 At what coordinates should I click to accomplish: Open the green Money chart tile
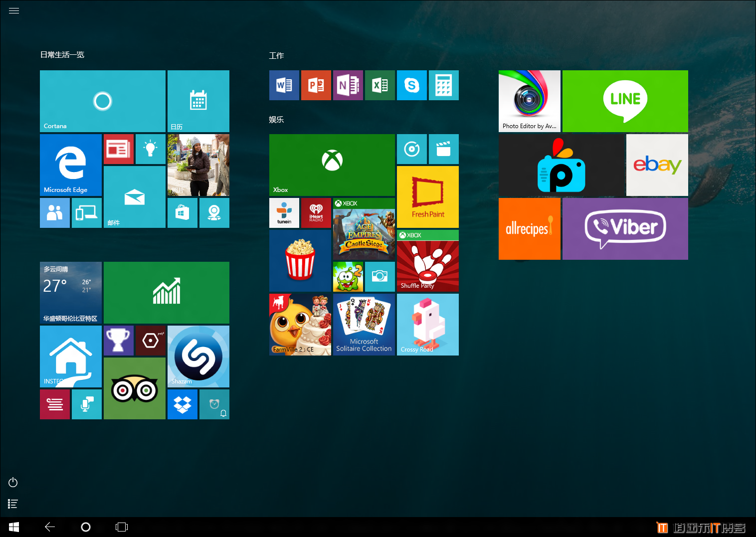[x=167, y=293]
